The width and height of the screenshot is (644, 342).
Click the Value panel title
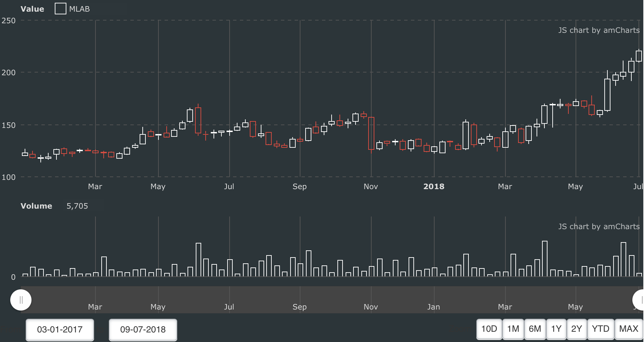(32, 9)
